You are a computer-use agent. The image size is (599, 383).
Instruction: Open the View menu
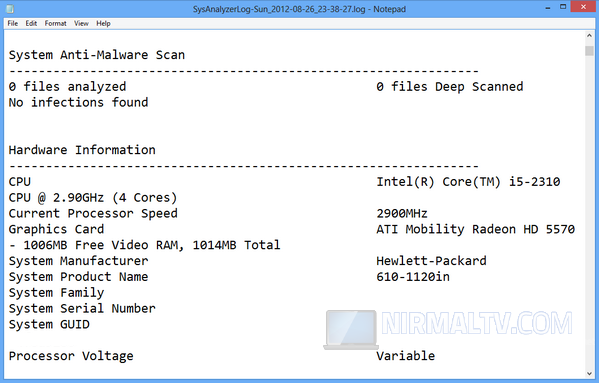81,23
